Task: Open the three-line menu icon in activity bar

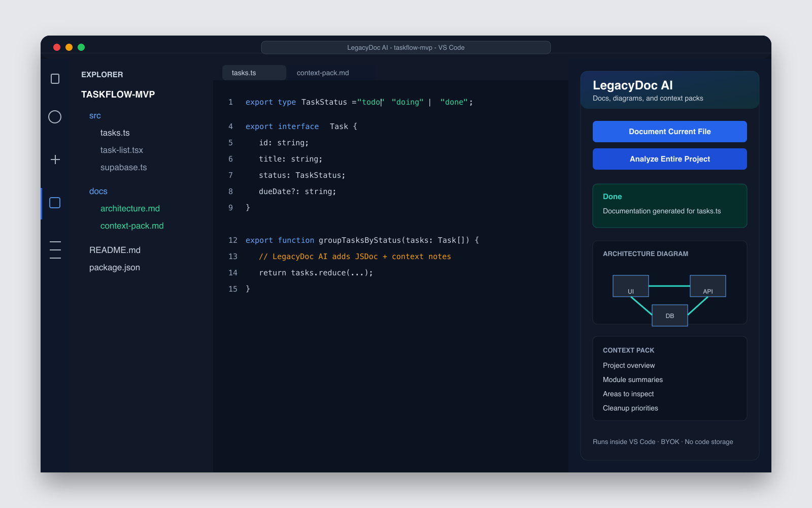Action: click(x=55, y=250)
